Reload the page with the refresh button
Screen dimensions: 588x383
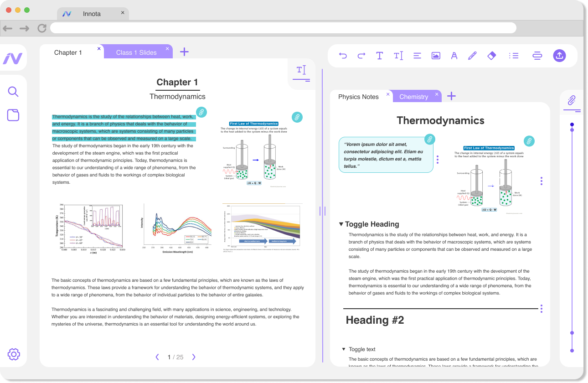coord(42,28)
